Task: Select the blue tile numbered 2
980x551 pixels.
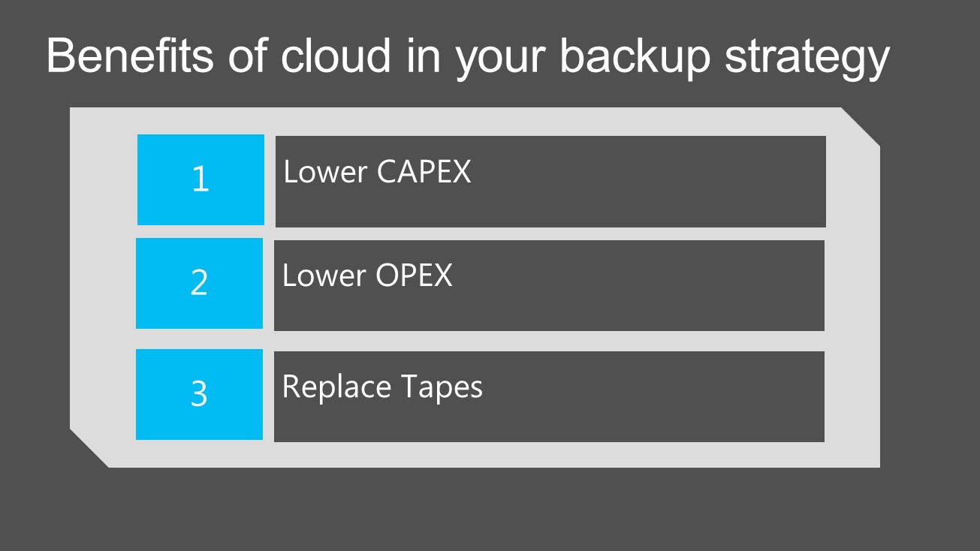Action: point(199,284)
